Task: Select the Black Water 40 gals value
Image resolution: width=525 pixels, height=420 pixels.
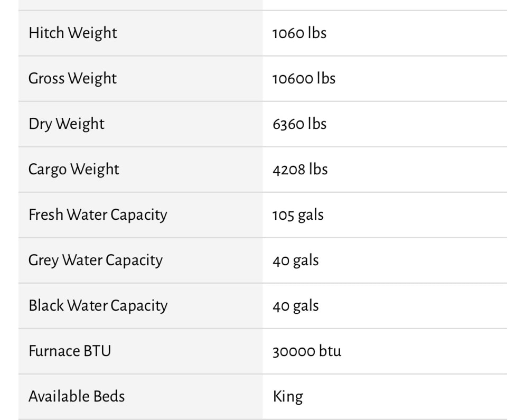Action: [296, 306]
